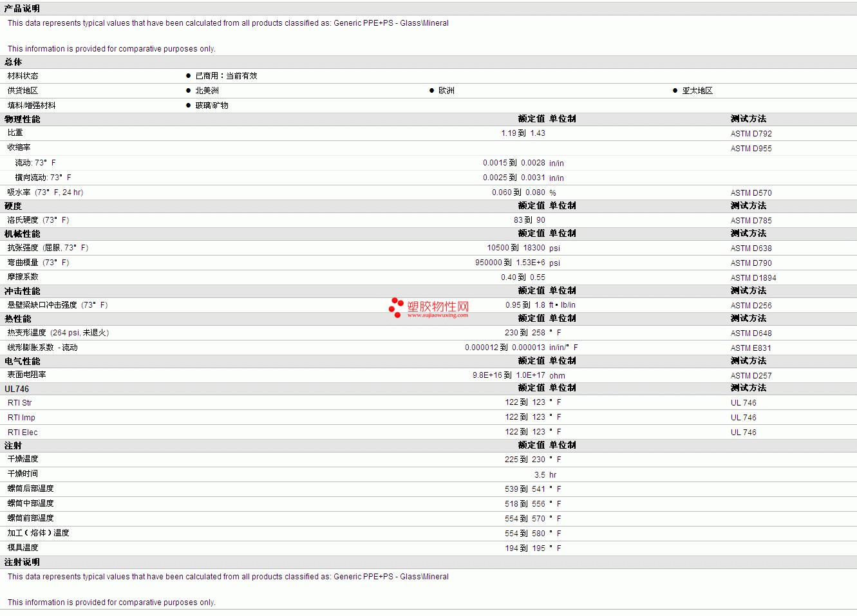Click the 材料状态 row label
Screen dimensions: 857x616
click(x=23, y=76)
